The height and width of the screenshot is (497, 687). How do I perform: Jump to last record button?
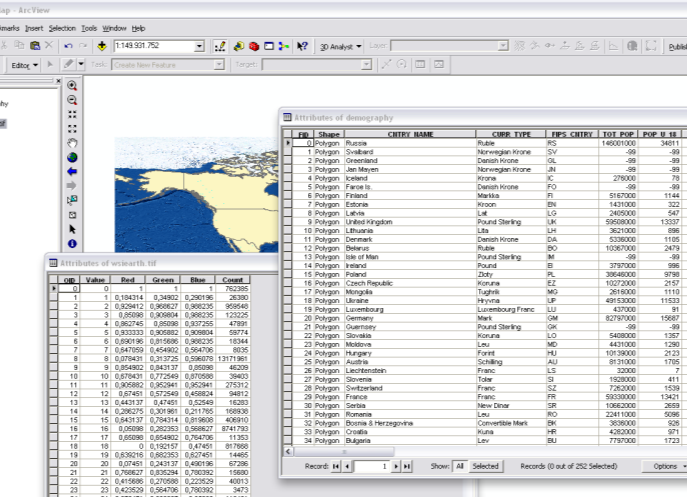coord(407,466)
